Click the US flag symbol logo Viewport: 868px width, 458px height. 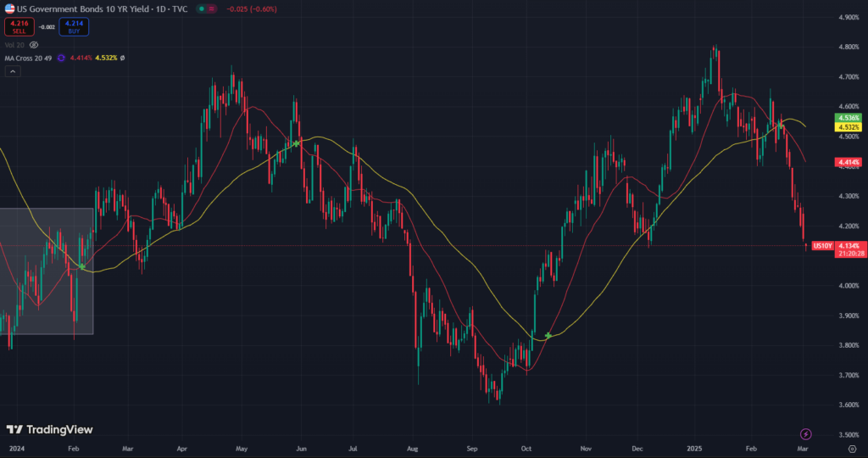click(9, 8)
